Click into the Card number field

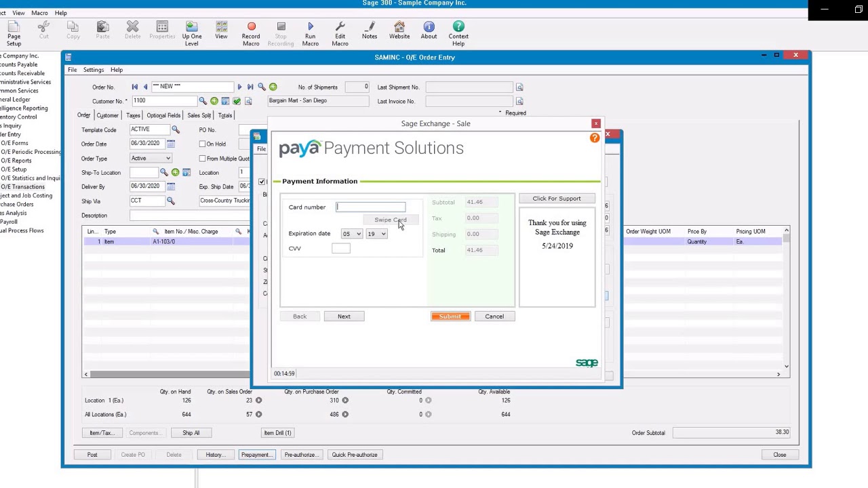pos(370,207)
